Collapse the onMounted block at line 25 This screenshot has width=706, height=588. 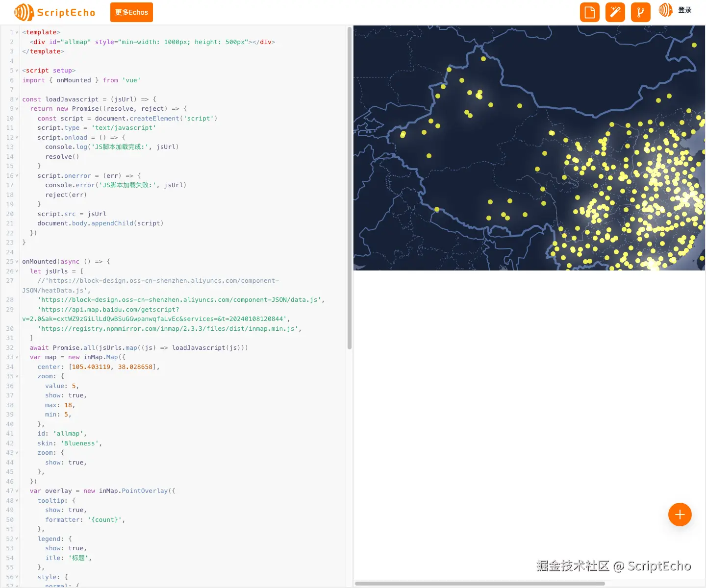(x=17, y=262)
